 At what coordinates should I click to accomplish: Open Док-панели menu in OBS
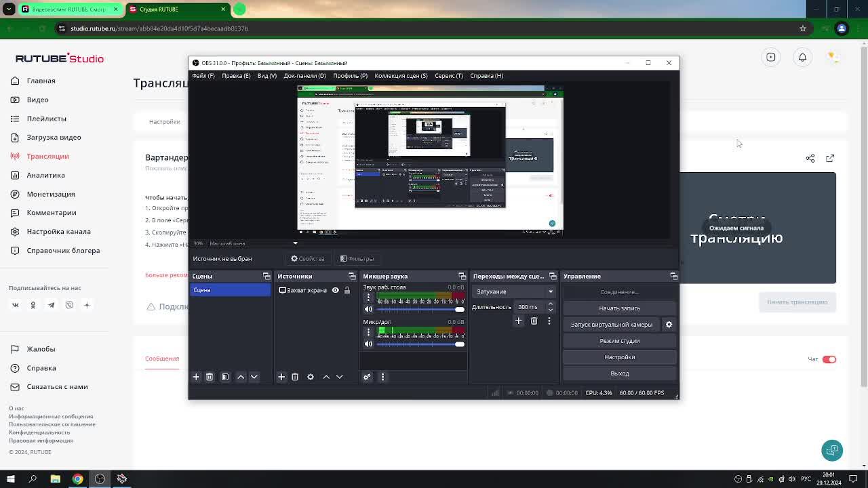304,76
